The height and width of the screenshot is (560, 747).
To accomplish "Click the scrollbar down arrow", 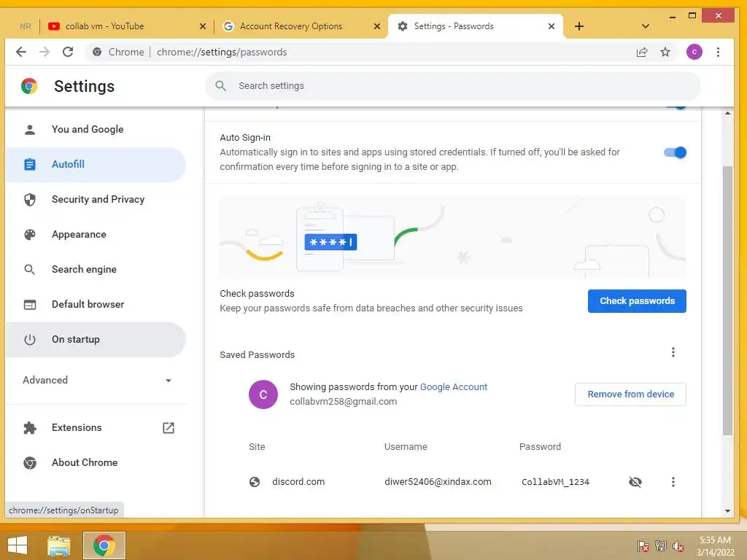I will click(727, 511).
